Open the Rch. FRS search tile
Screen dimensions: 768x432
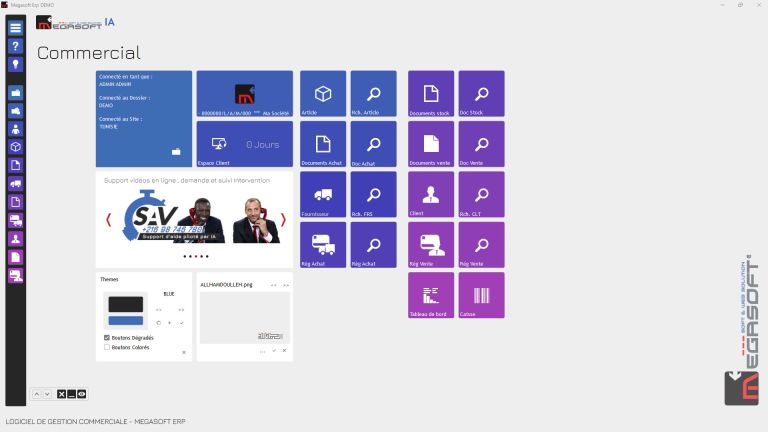tap(374, 194)
